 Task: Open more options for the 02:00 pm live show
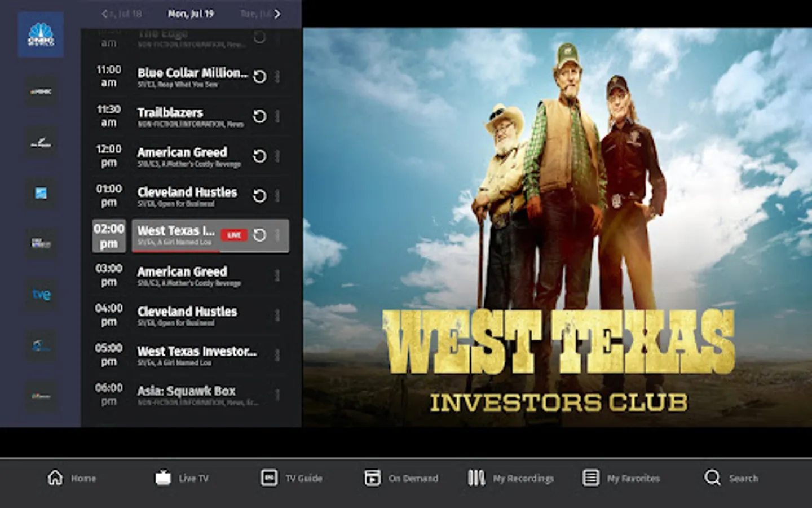277,235
